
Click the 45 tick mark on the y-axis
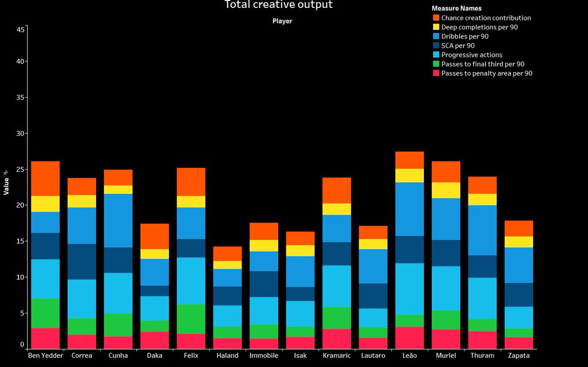pos(20,29)
